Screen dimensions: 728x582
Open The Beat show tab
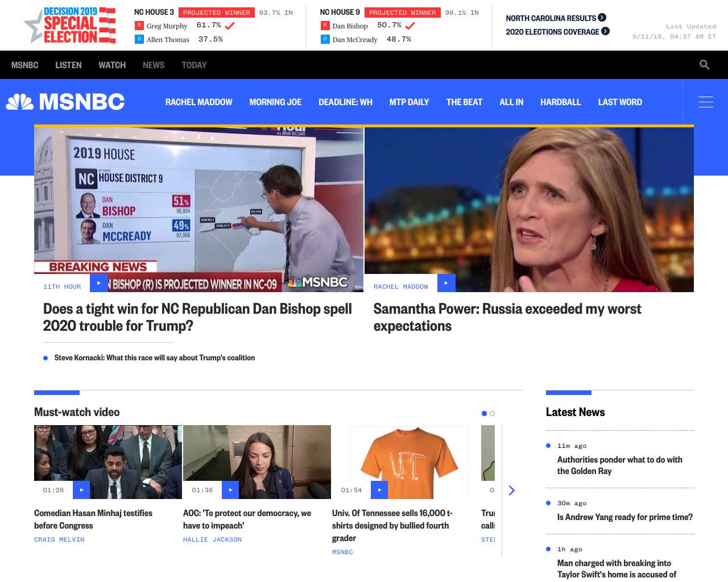click(464, 102)
